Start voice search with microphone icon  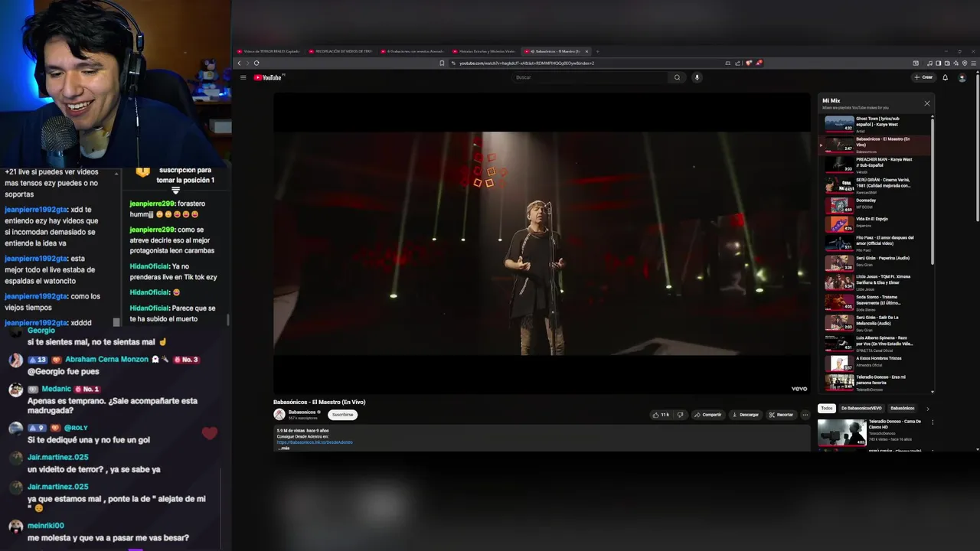[x=697, y=77]
